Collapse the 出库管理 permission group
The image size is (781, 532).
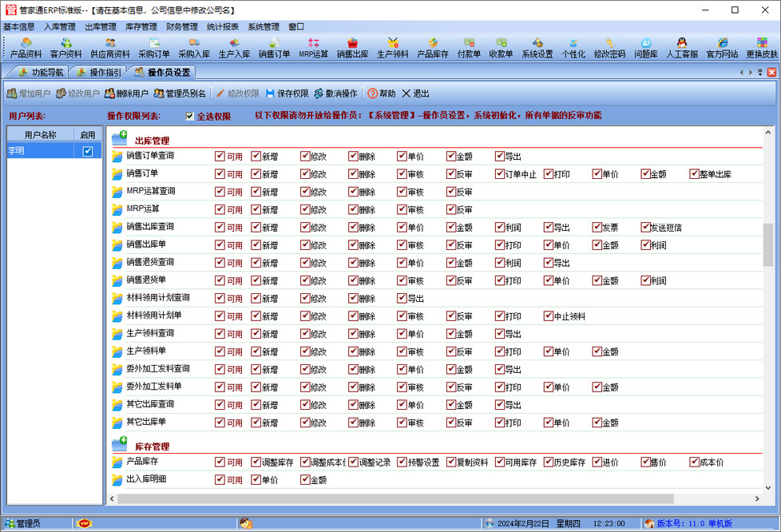tap(120, 139)
